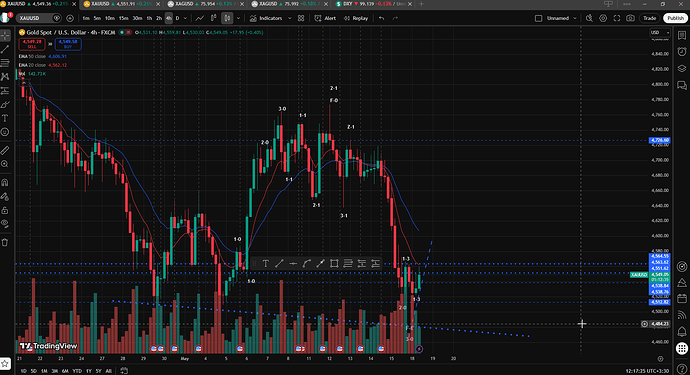The image size is (690, 375).
Task: Open the object tree layers panel
Action: click(682, 68)
